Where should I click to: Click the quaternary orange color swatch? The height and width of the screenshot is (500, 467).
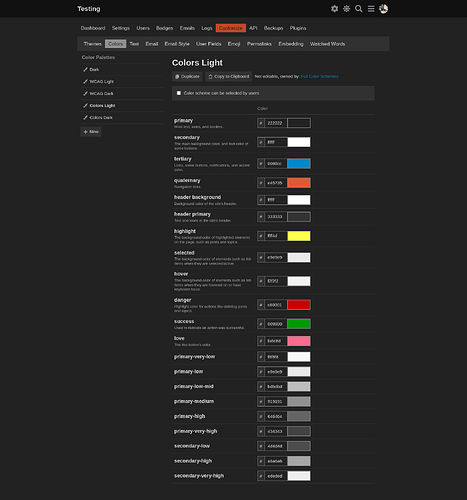[299, 183]
